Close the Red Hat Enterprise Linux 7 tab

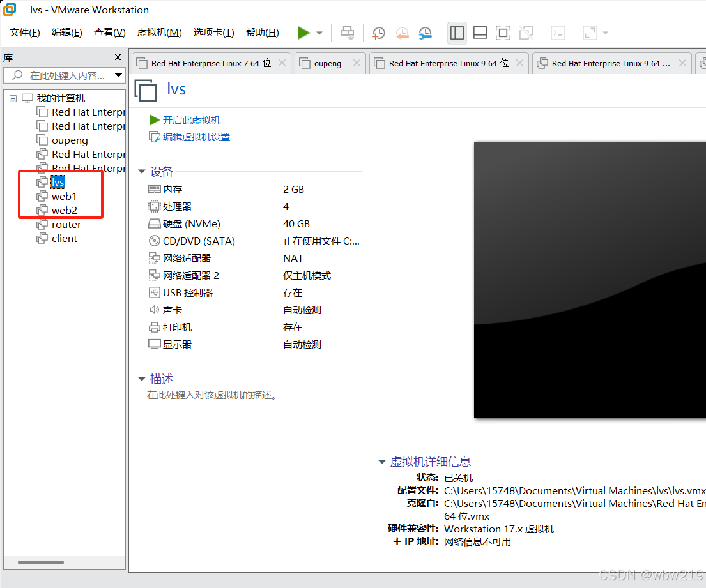pos(282,63)
